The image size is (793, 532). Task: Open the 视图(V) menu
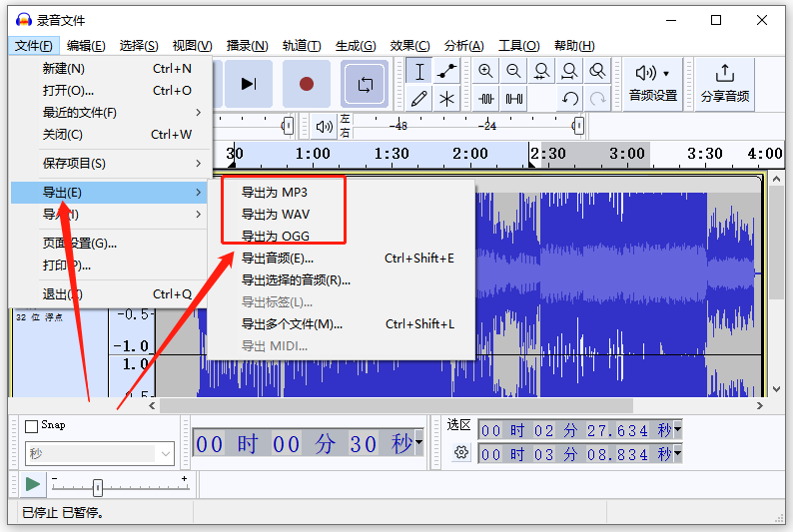[192, 46]
